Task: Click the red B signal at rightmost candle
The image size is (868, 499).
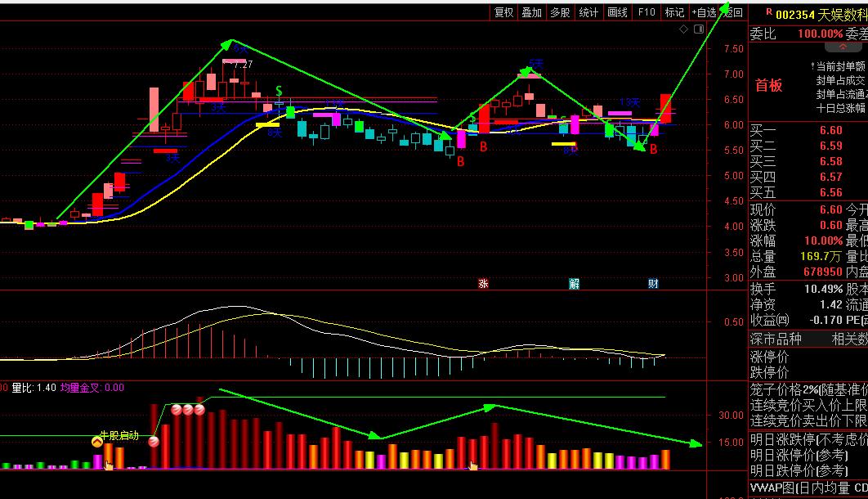Action: point(653,149)
